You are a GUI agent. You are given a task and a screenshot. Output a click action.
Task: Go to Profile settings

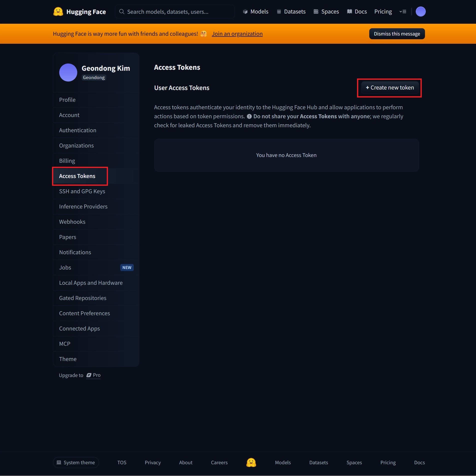pos(96,100)
